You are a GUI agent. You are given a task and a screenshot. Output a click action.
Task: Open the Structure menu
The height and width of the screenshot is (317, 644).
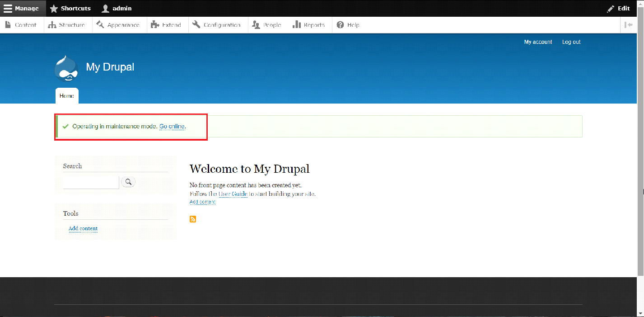(67, 25)
